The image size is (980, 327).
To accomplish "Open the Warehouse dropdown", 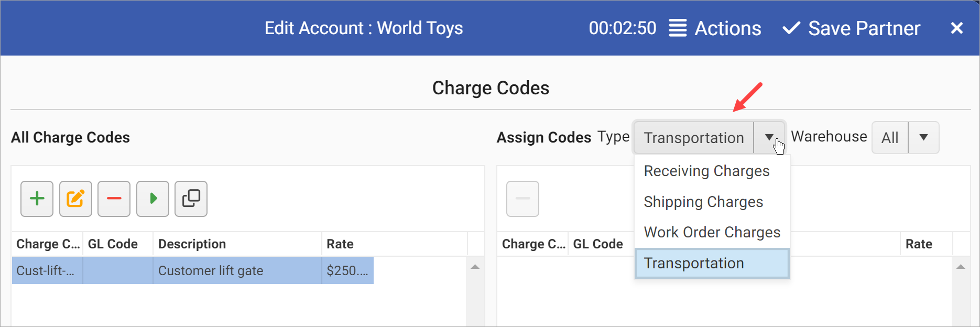I will pos(924,137).
